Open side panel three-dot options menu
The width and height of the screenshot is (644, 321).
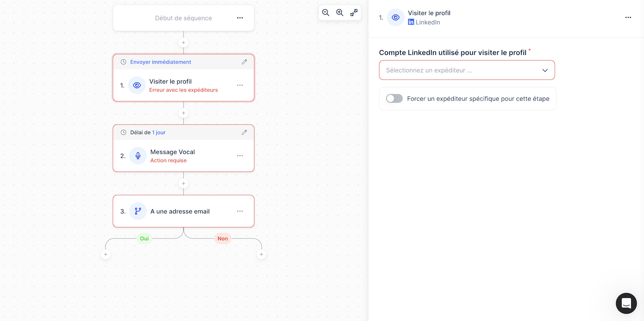click(x=628, y=18)
